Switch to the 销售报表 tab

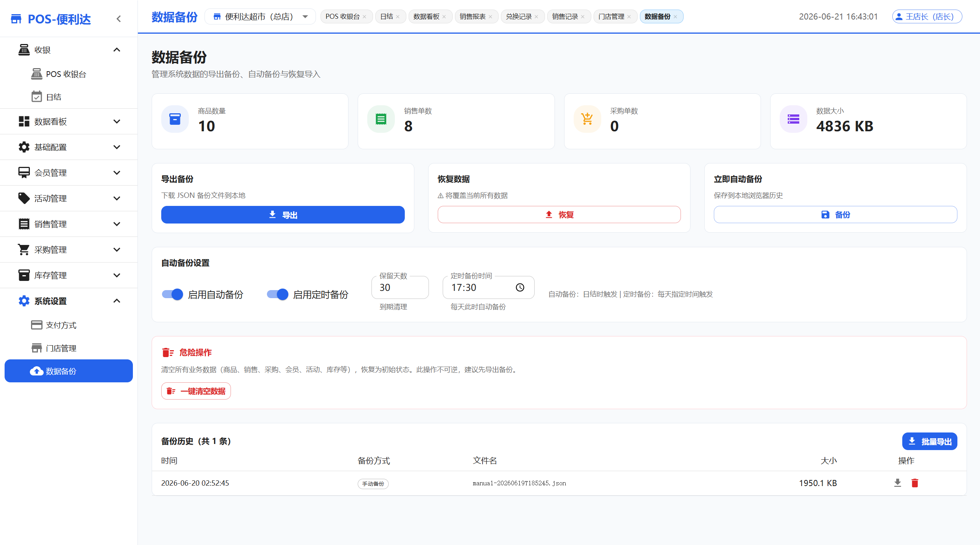tap(473, 16)
